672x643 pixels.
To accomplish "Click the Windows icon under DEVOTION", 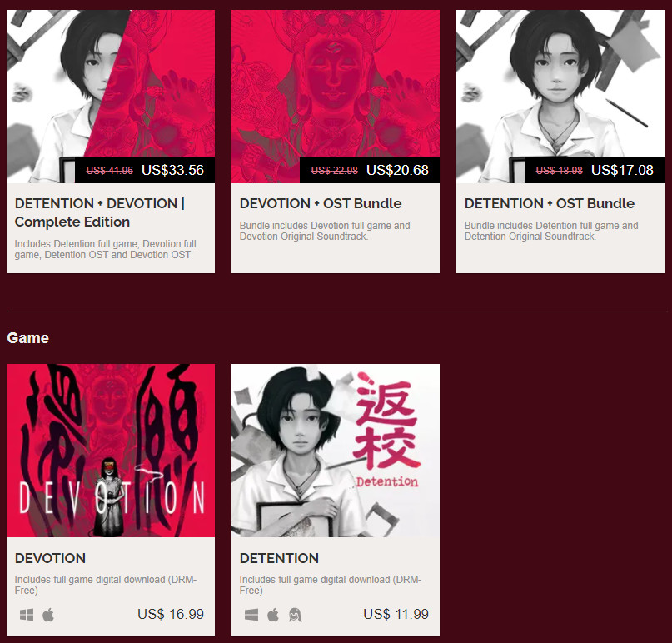I will coord(27,616).
